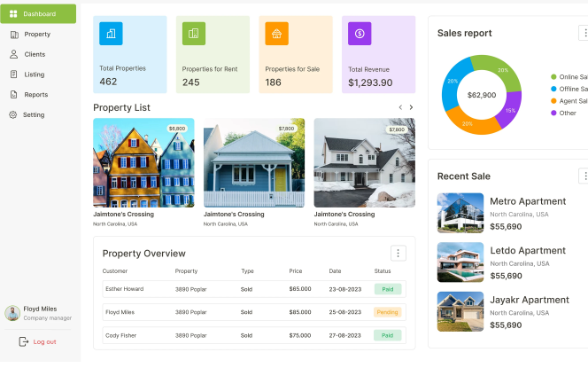This screenshot has height=368, width=588.
Task: Go to previous Property List page
Action: pos(400,107)
